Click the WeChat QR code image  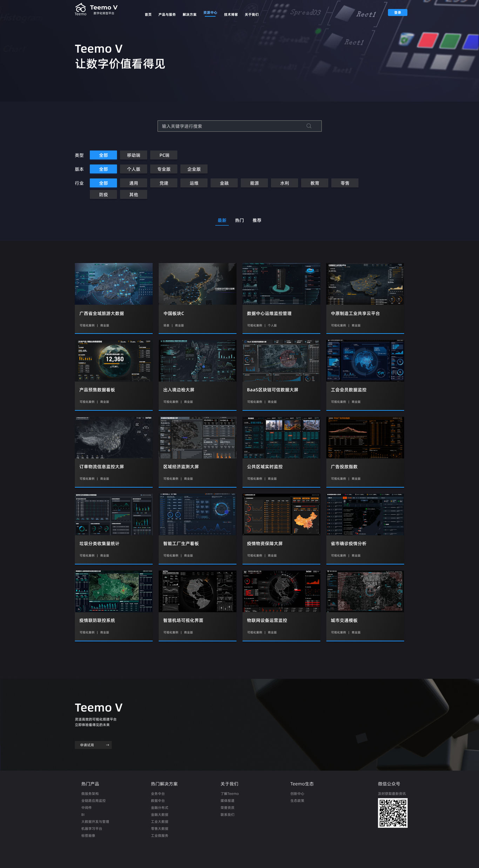[393, 813]
